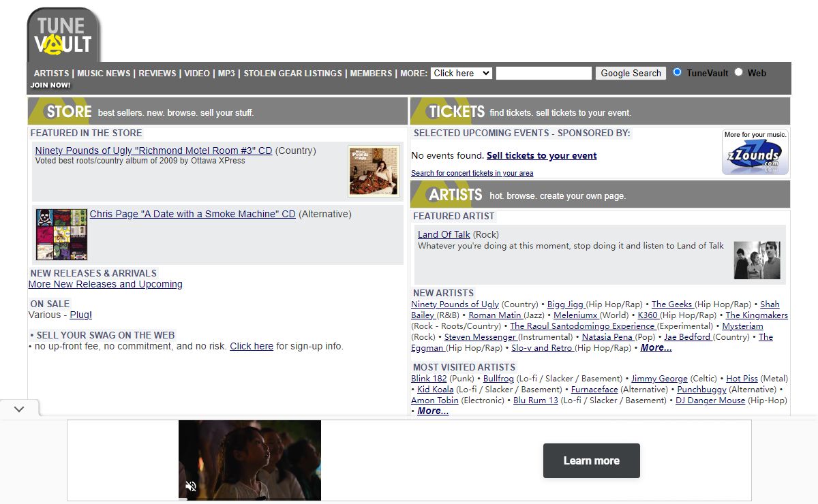Open new artist Meleniumx

(x=576, y=315)
